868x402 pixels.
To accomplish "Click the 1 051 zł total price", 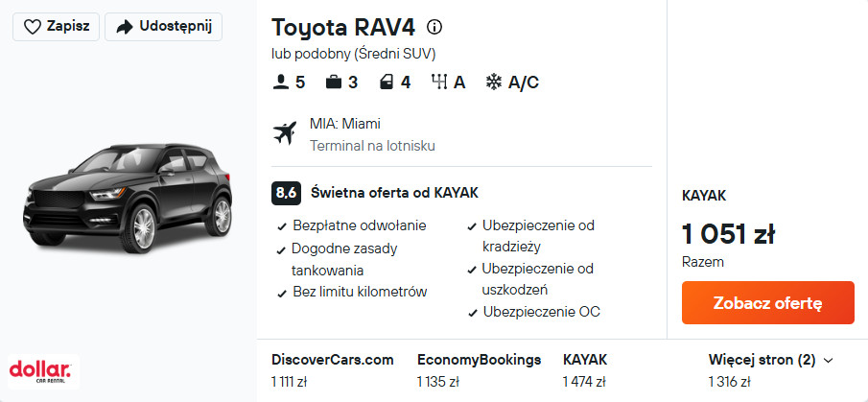I will coord(728,233).
